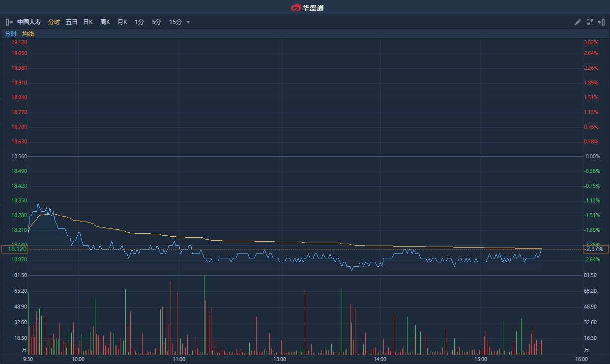
Task: Click the 华盛通 logo in title bar
Action: (307, 7)
